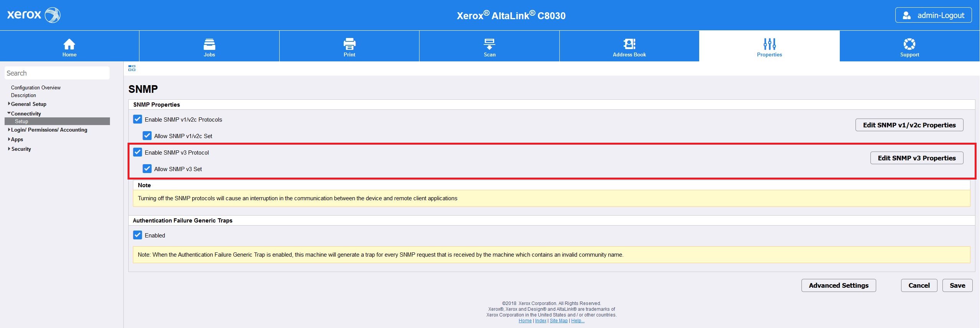Uncheck Enable SNMP v1/v2c Protocols

coord(138,119)
